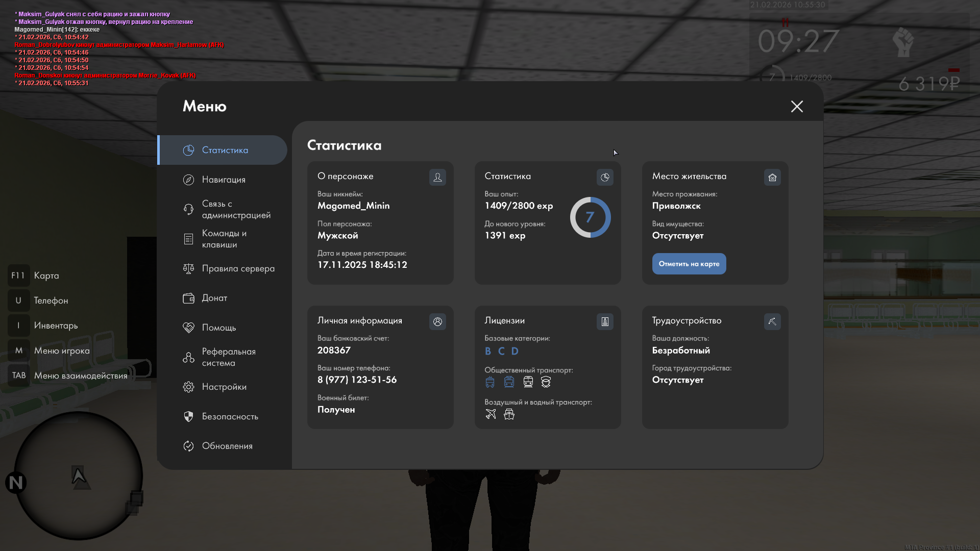Click the person icon in О персонаже card

coord(437,177)
